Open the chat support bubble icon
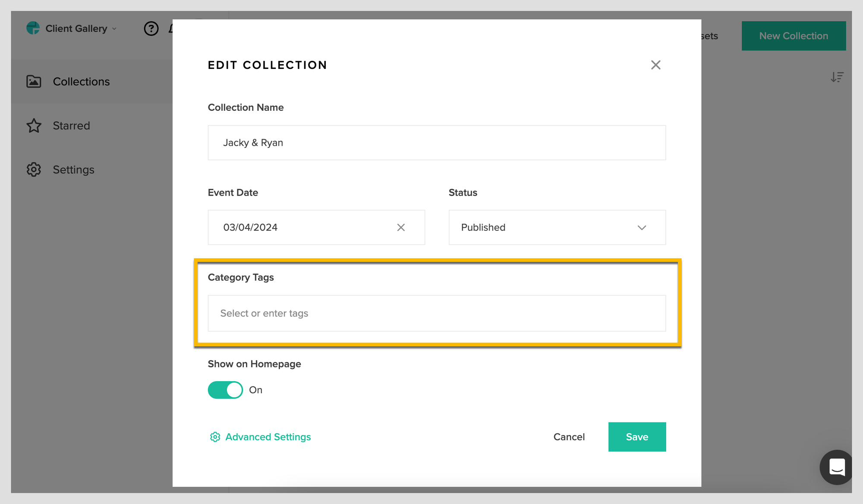This screenshot has height=504, width=863. (836, 467)
